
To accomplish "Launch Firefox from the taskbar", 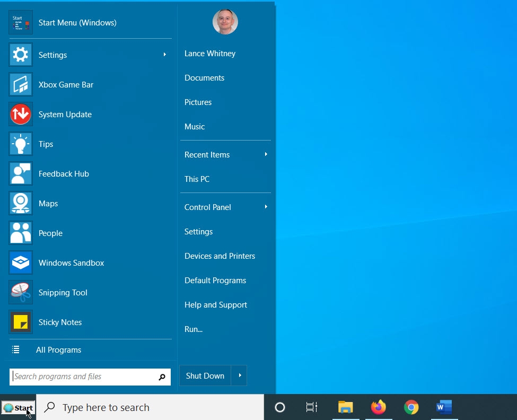I will coord(378,407).
